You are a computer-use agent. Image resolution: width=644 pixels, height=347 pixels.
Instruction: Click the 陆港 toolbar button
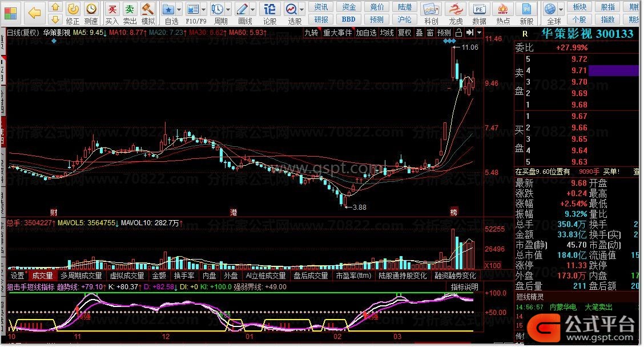point(405,7)
